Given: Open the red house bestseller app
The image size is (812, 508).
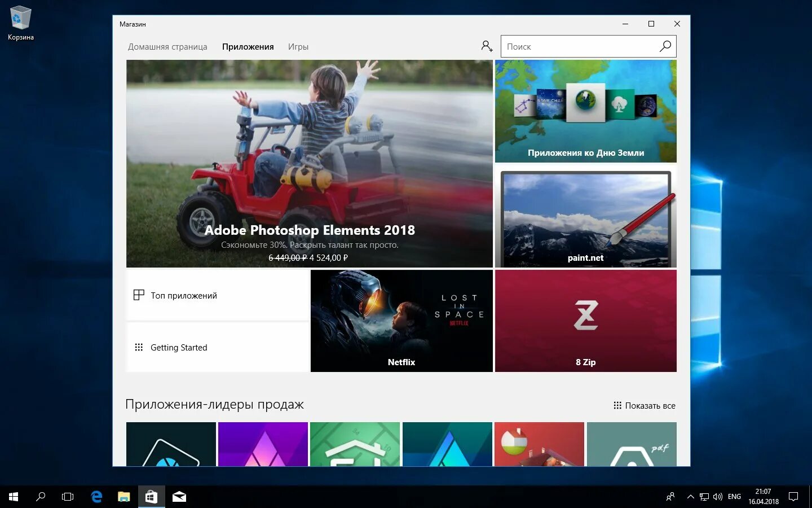Looking at the screenshot, I should 539,444.
